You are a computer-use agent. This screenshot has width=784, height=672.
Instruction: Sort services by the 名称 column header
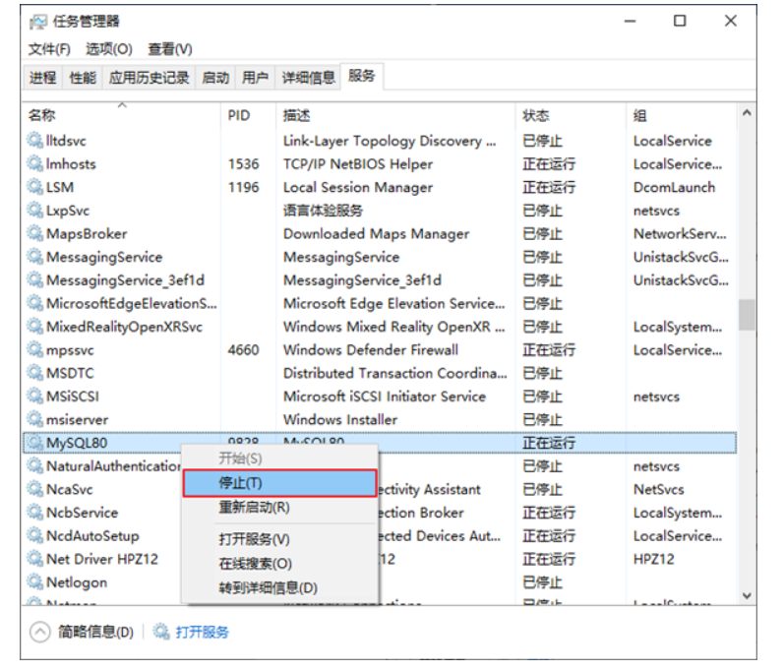point(122,115)
